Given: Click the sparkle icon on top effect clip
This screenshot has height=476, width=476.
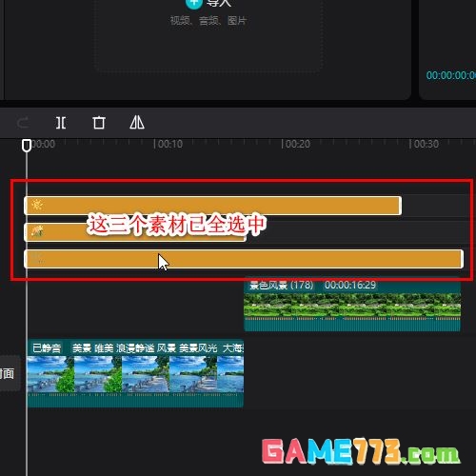Looking at the screenshot, I should coord(37,205).
